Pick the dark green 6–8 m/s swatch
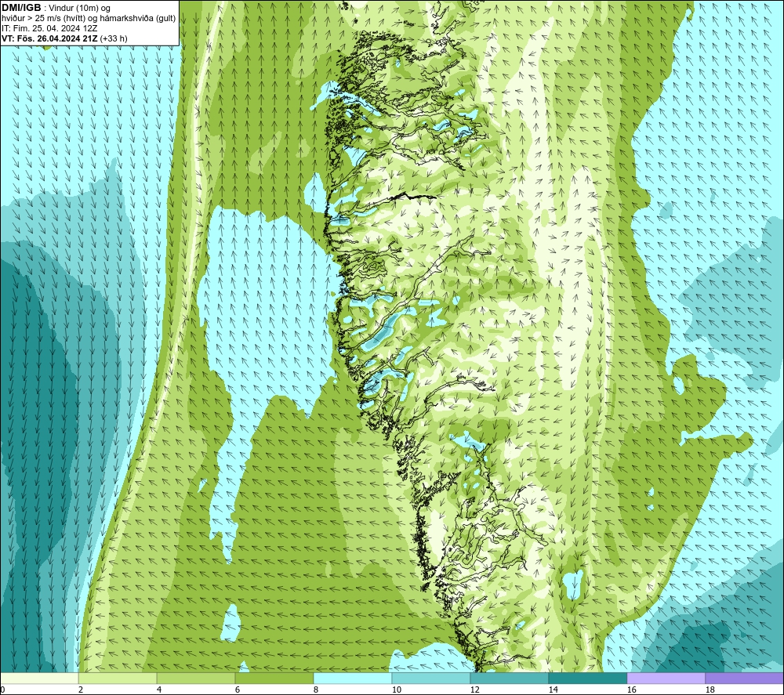Viewport: 784px width, 695px height. point(274,678)
